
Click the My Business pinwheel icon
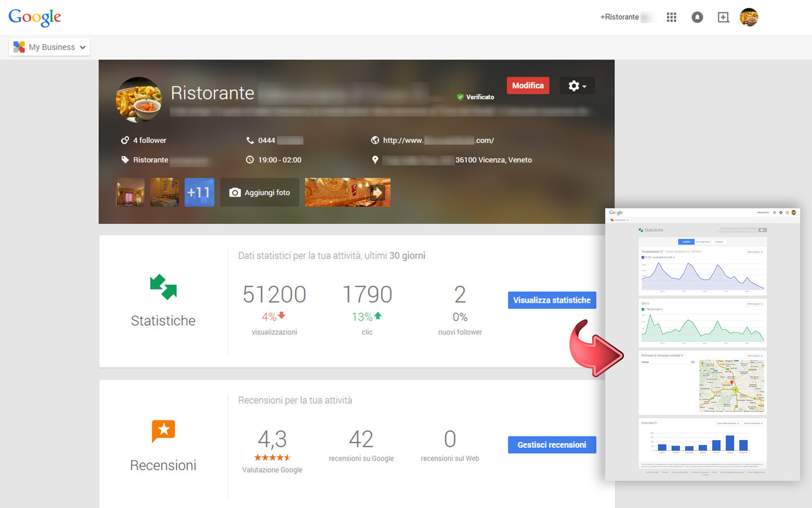[x=19, y=47]
